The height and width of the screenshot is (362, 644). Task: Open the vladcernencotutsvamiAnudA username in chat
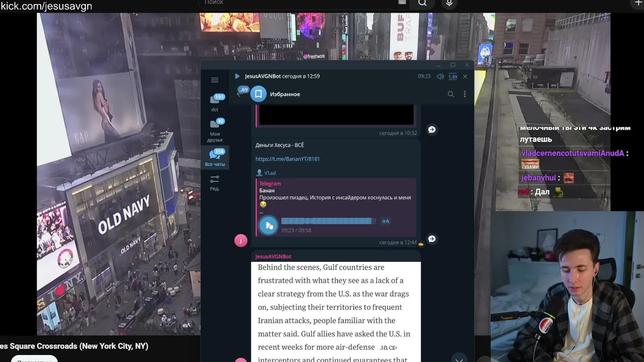pyautogui.click(x=573, y=153)
